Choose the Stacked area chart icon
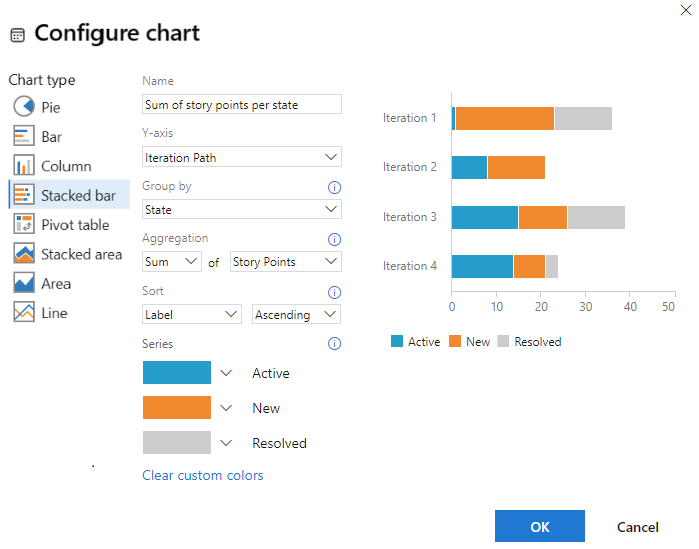The width and height of the screenshot is (699, 549). pyautogui.click(x=24, y=254)
